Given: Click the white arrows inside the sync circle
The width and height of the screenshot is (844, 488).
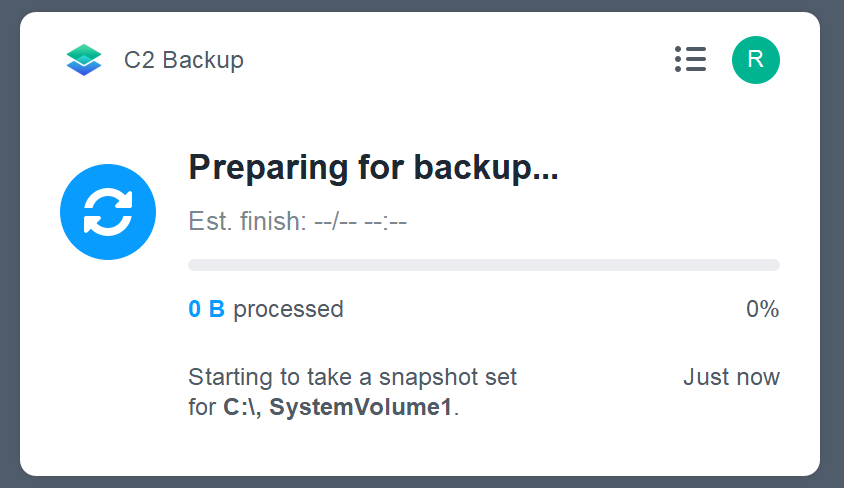Looking at the screenshot, I should [x=108, y=212].
